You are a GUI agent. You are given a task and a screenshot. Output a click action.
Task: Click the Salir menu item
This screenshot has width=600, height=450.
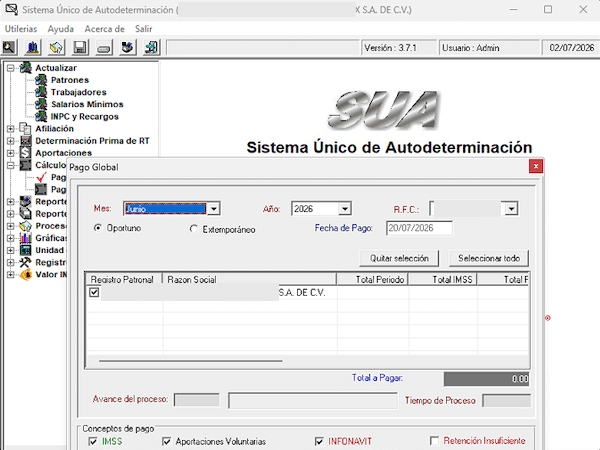[143, 29]
